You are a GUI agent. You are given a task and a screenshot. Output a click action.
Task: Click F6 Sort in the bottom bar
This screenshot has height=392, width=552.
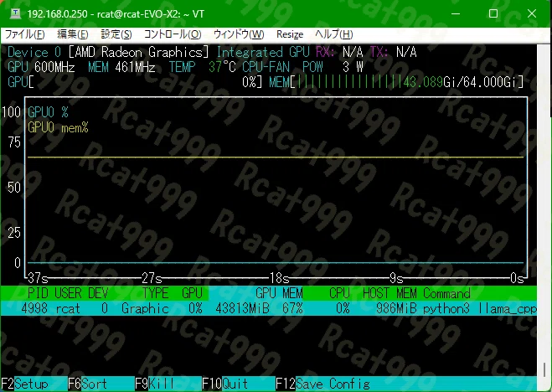tap(88, 384)
